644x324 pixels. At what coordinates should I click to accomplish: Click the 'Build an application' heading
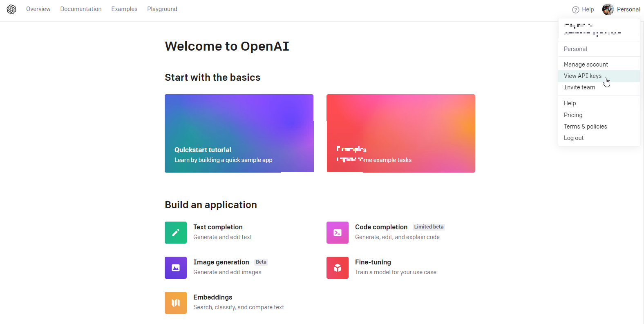click(211, 205)
